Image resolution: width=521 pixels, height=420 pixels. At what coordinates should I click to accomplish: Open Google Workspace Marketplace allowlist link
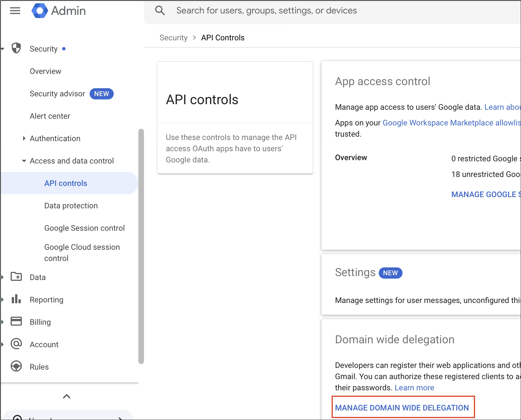452,123
